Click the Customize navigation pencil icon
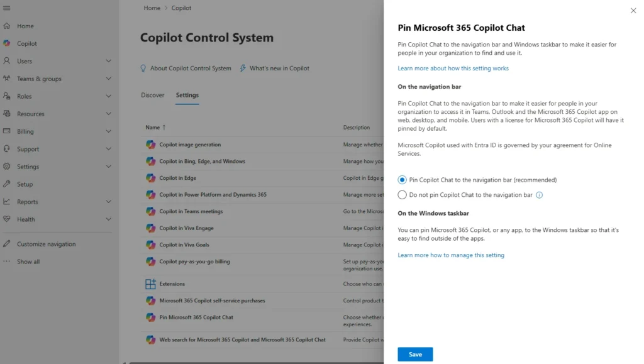This screenshot has width=644, height=364. click(6, 244)
